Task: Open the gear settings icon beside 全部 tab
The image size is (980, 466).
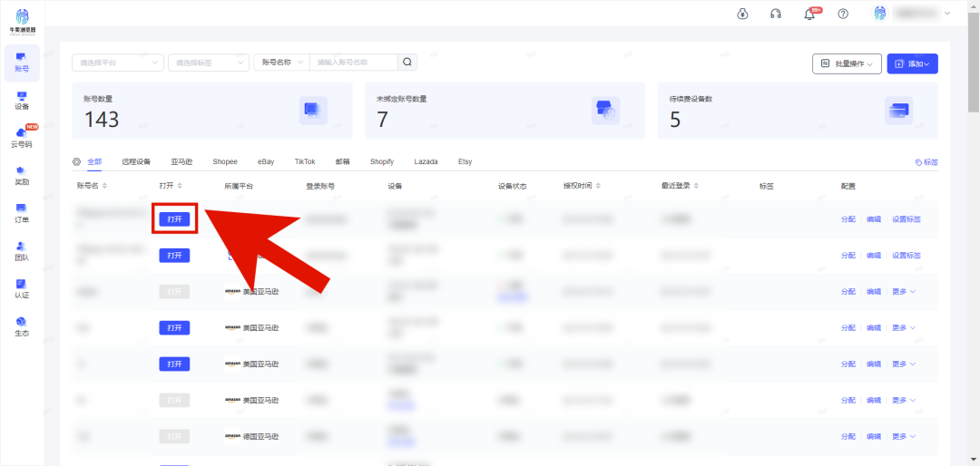Action: click(x=77, y=161)
